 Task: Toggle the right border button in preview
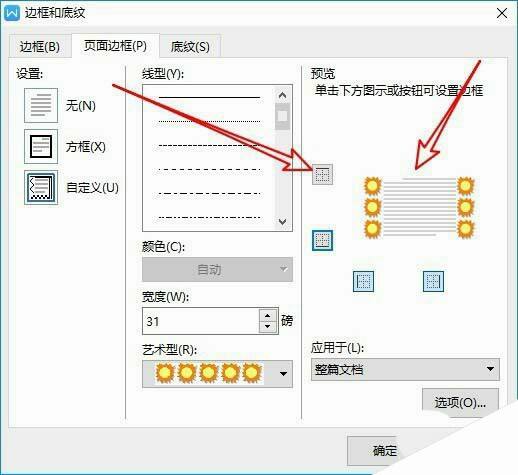pos(433,281)
